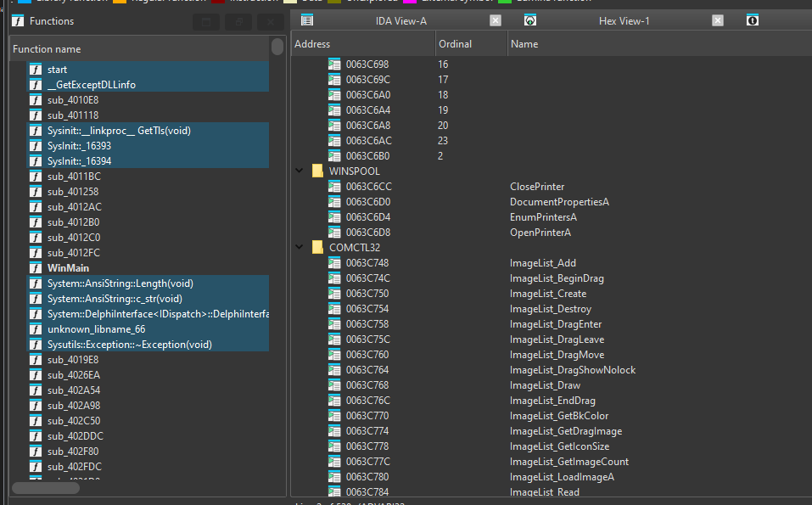Click the import icon for ImageList_Create row
This screenshot has width=812, height=505.
click(334, 294)
